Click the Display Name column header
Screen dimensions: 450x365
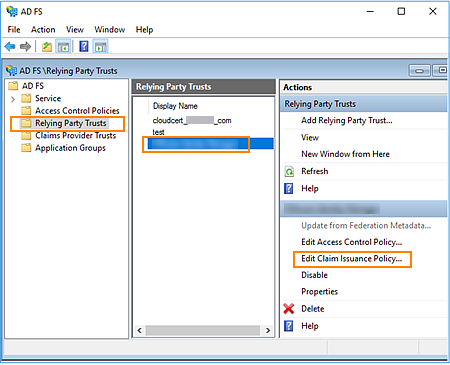(x=175, y=106)
